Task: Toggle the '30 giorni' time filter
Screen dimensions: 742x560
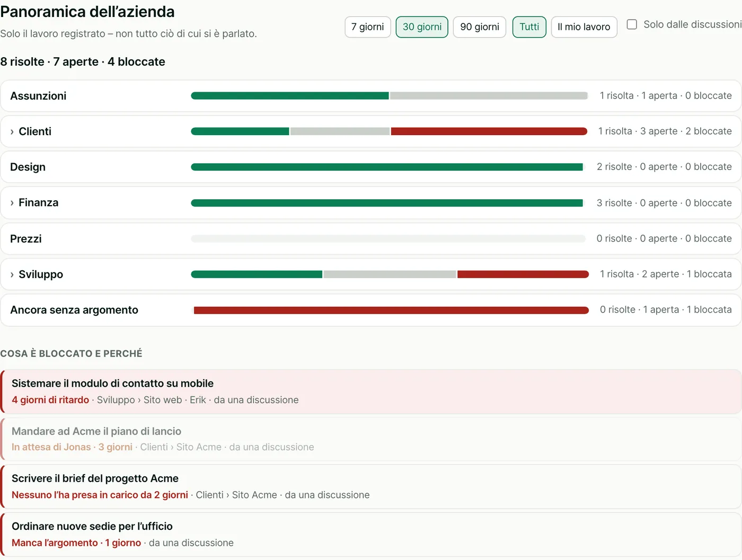Action: (x=422, y=27)
